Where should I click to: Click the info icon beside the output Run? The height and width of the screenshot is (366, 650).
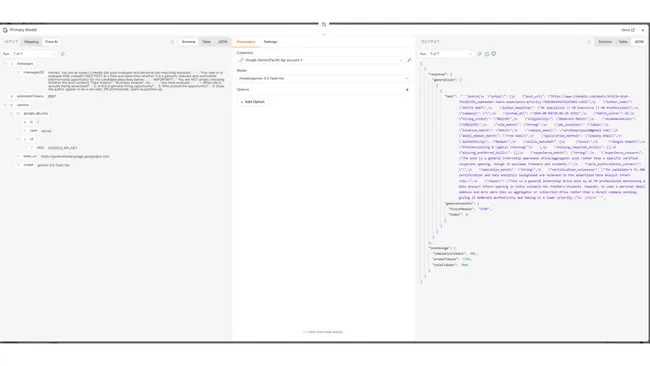494,54
